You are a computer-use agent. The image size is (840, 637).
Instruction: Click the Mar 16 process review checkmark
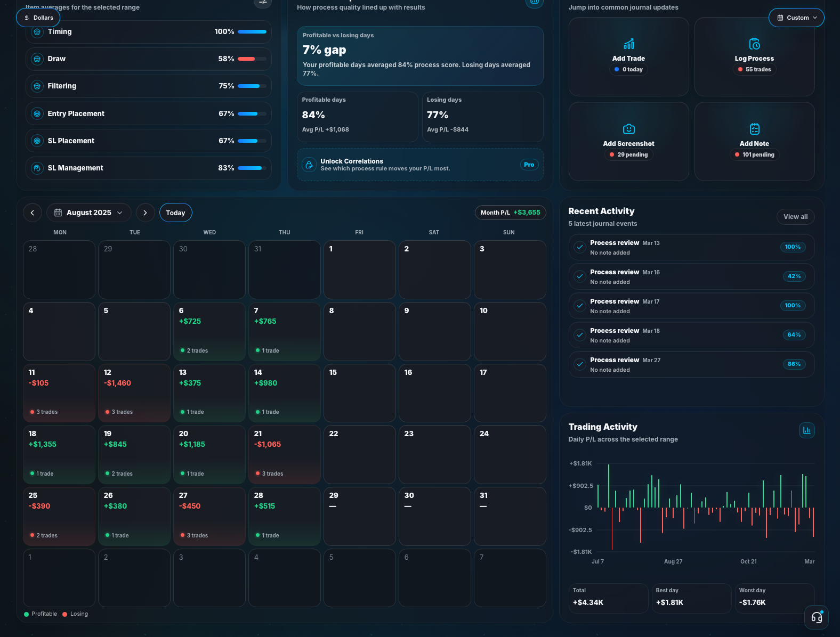tap(580, 276)
